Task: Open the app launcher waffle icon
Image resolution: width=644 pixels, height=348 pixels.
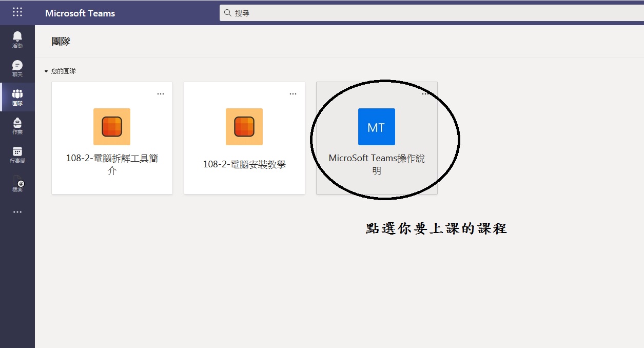Action: tap(17, 12)
